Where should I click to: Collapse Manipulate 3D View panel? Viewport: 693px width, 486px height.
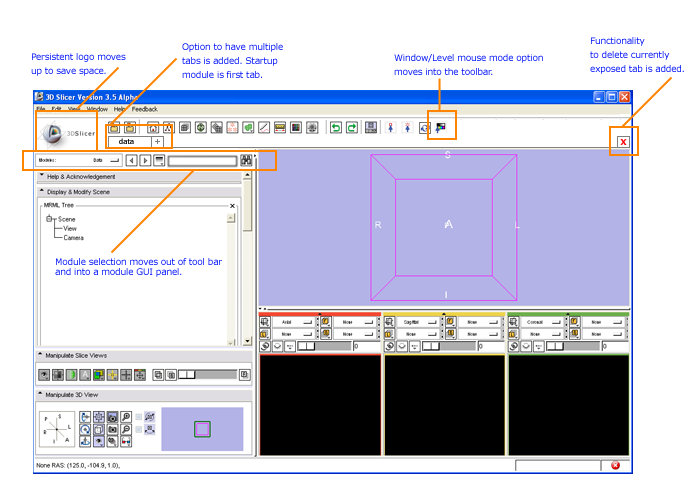click(x=144, y=395)
